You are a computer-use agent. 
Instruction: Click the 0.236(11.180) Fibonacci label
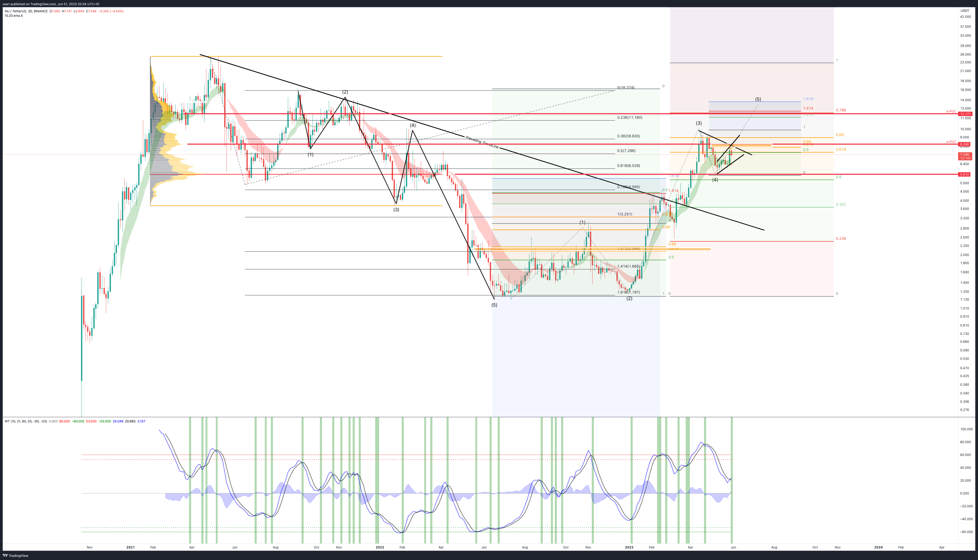pos(630,117)
